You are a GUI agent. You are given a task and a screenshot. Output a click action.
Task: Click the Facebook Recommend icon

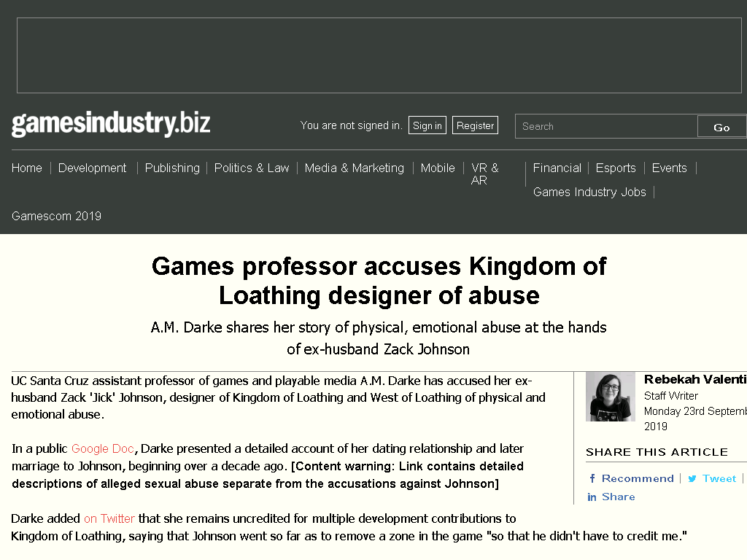[x=592, y=478]
